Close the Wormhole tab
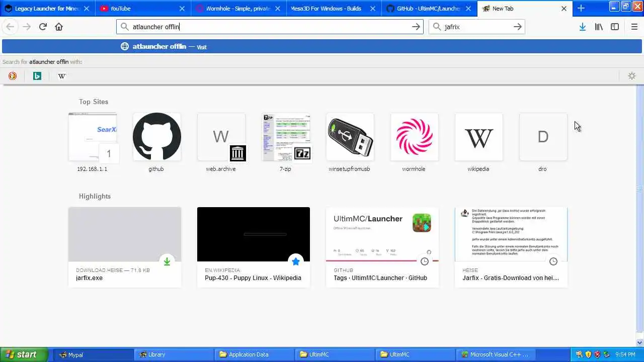The height and width of the screenshot is (362, 644). [x=278, y=9]
